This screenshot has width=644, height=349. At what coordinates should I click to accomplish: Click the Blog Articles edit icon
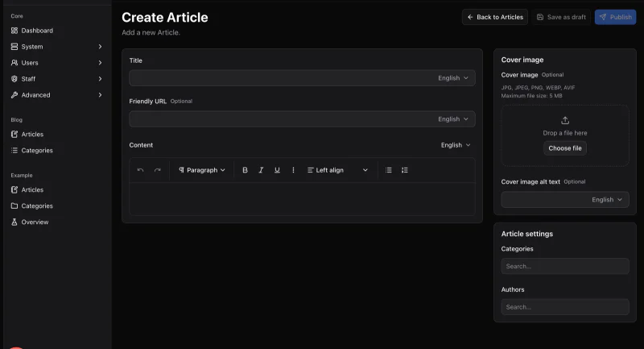point(14,134)
